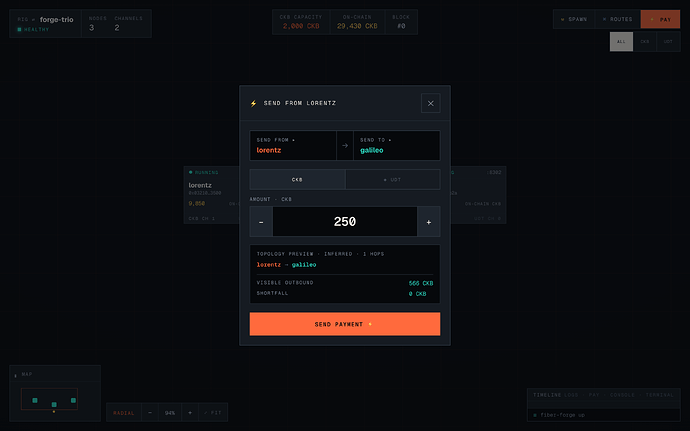690x431 pixels.
Task: Click the :8302 port on right node card
Action: [494, 173]
